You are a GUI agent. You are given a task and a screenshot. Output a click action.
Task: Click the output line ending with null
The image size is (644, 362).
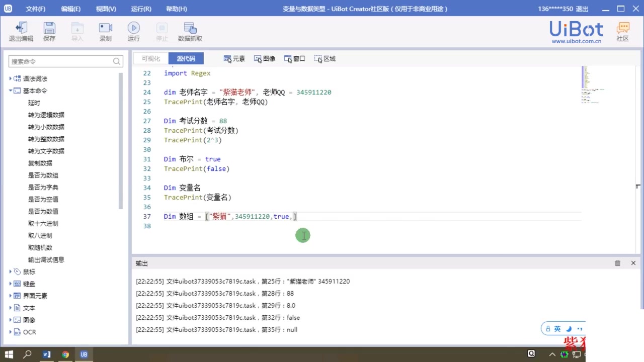[x=217, y=330]
